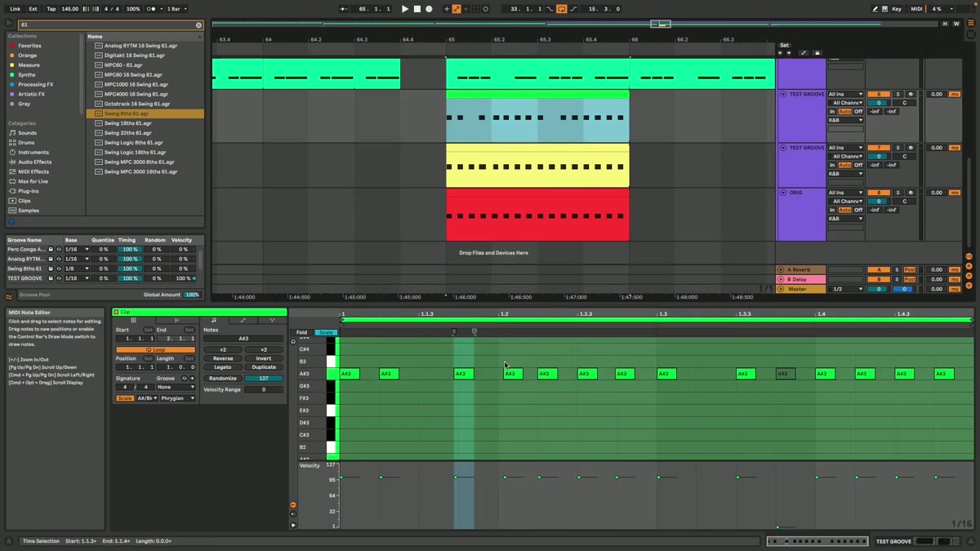Select Drums category in browser

pos(26,143)
